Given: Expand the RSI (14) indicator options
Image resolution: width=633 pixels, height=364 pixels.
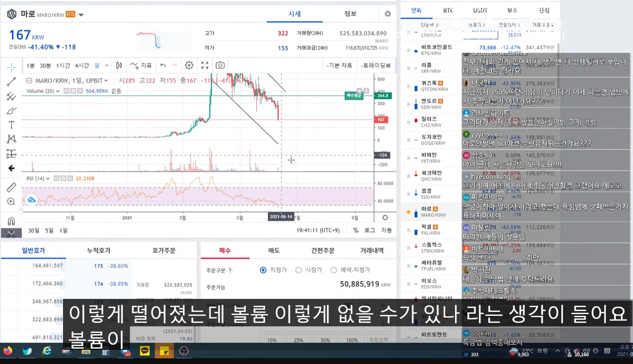Looking at the screenshot, I should (48, 178).
